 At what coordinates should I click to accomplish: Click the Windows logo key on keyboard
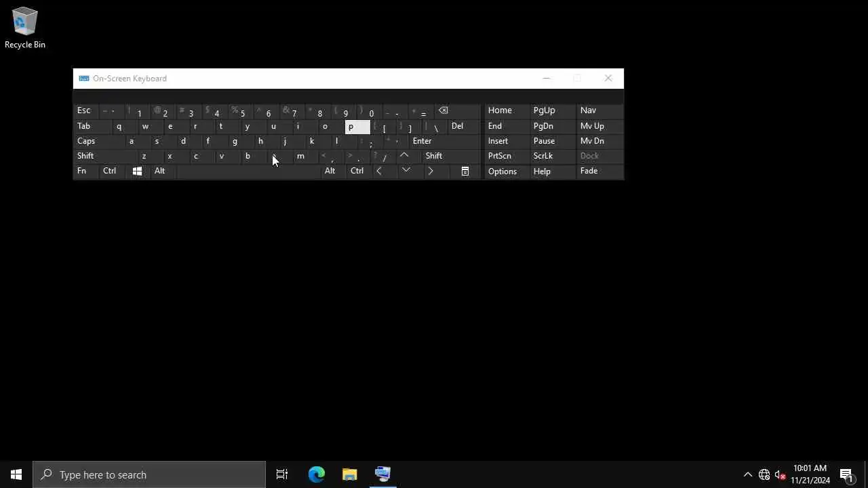point(137,171)
